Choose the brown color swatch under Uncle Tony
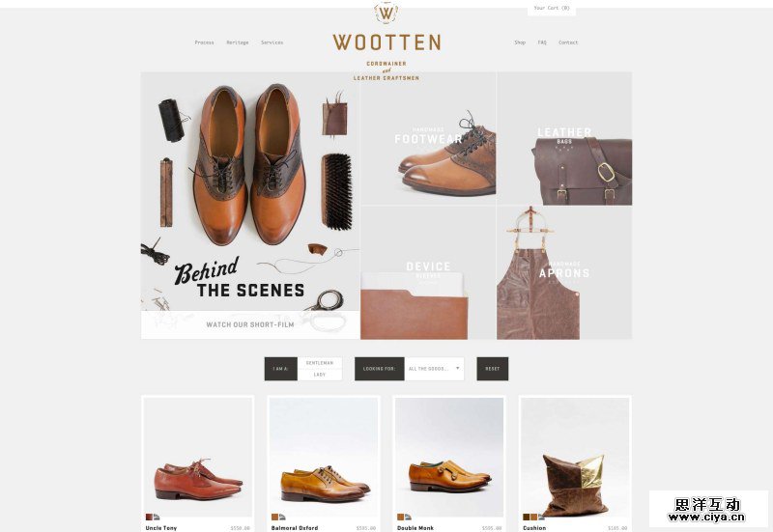Image resolution: width=773 pixels, height=532 pixels. pos(149,518)
